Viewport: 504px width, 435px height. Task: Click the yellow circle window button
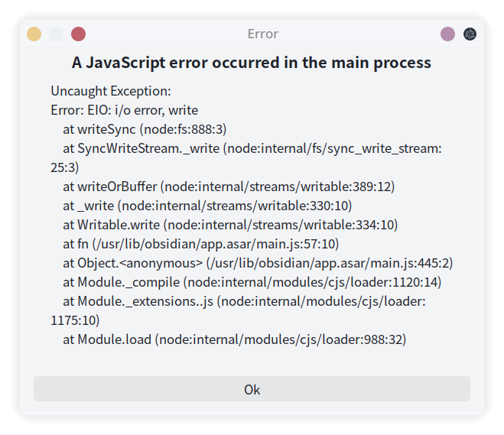[34, 34]
